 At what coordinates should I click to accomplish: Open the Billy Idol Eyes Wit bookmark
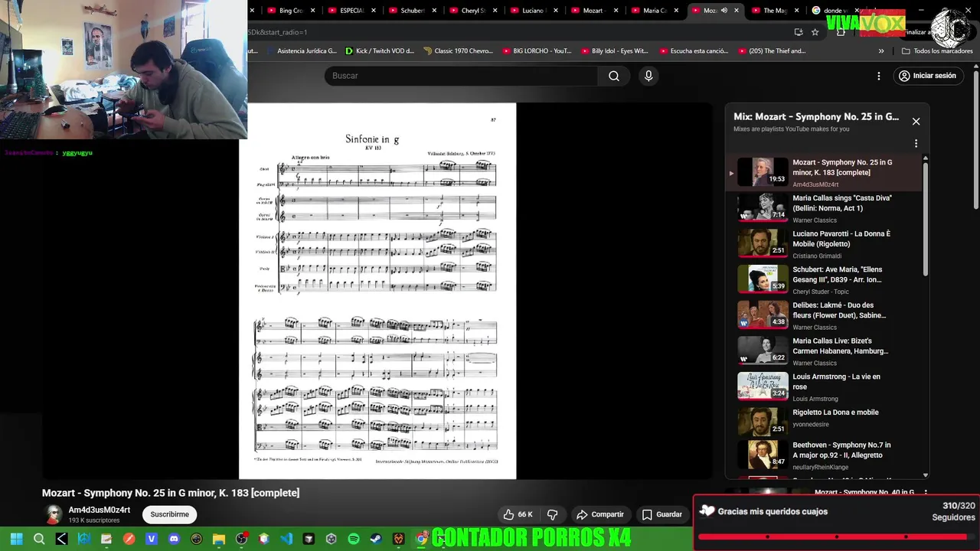[614, 51]
